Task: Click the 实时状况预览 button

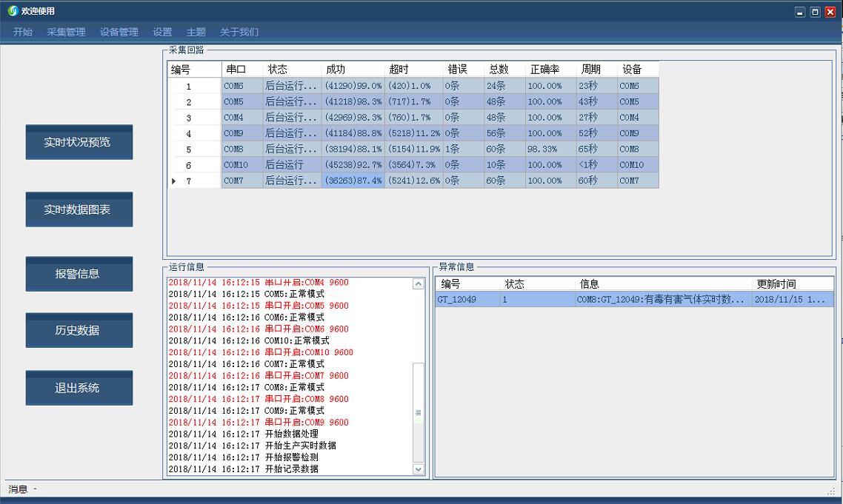Action: [x=79, y=142]
